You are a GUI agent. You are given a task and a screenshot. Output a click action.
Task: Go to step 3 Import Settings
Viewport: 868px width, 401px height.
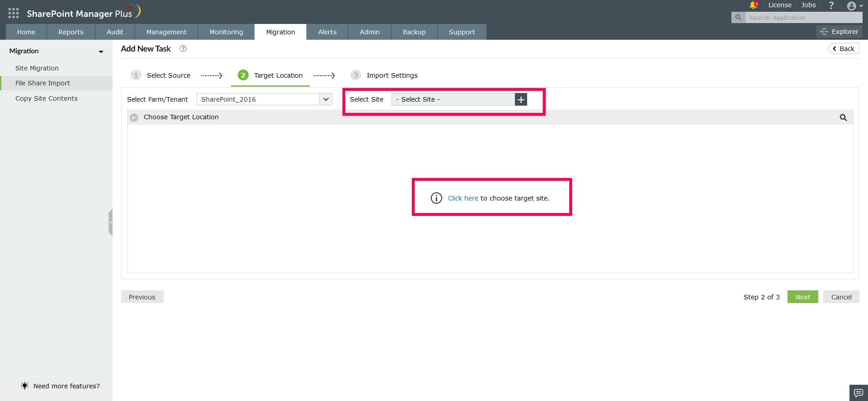[384, 75]
